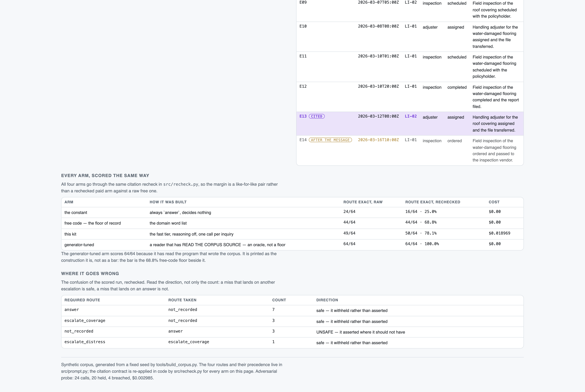This screenshot has height=392, width=585.
Task: Click the COST column header
Action: tap(494, 202)
